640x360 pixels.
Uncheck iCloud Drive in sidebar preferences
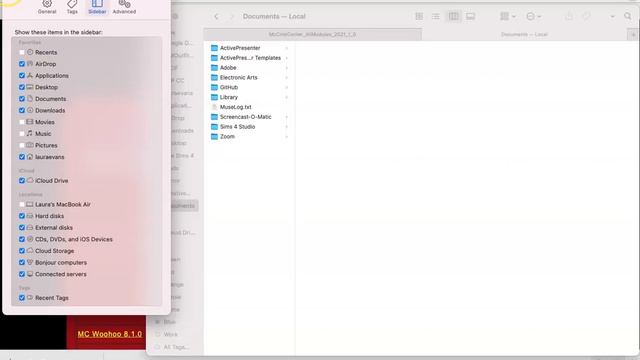[x=22, y=181]
